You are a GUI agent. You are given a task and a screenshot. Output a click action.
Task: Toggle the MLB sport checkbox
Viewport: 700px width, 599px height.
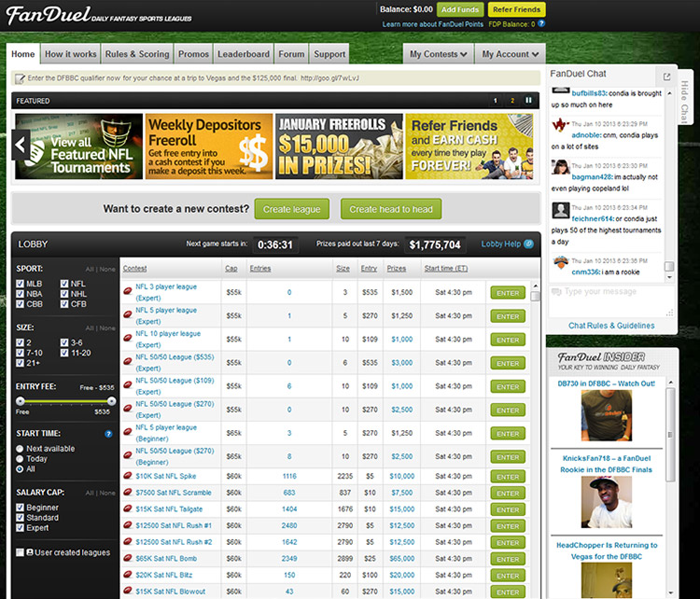pos(20,284)
